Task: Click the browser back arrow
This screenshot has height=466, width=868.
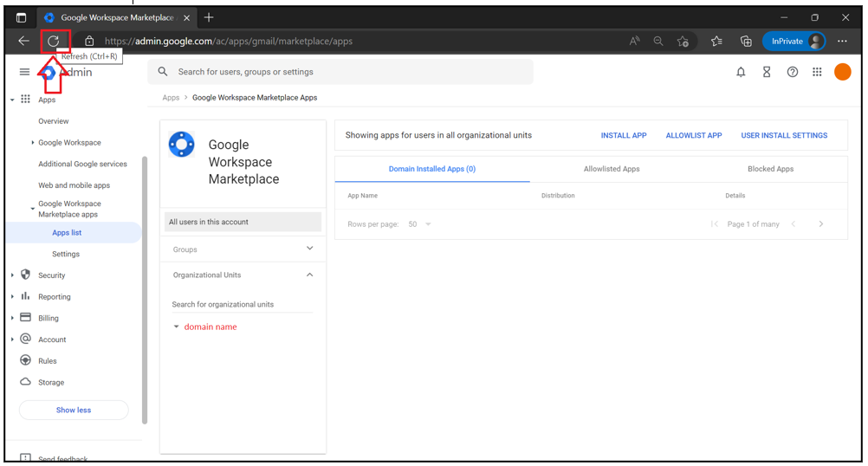Action: tap(23, 41)
